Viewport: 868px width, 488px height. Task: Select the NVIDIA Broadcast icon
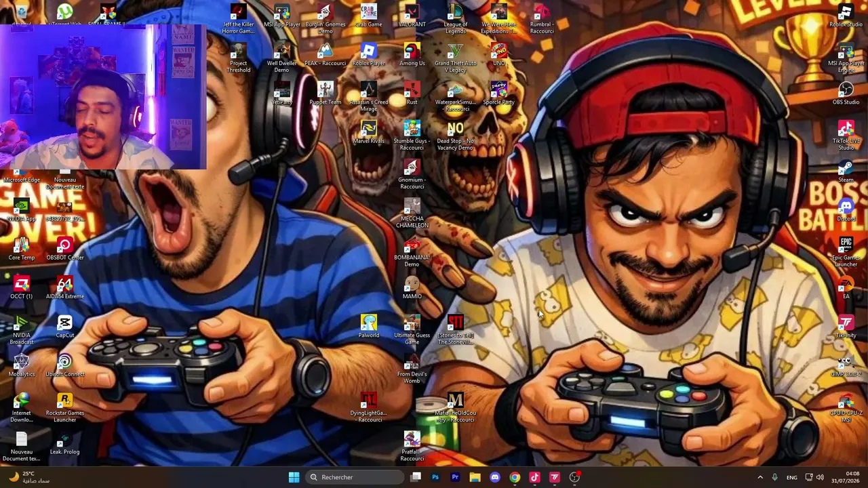tap(21, 331)
